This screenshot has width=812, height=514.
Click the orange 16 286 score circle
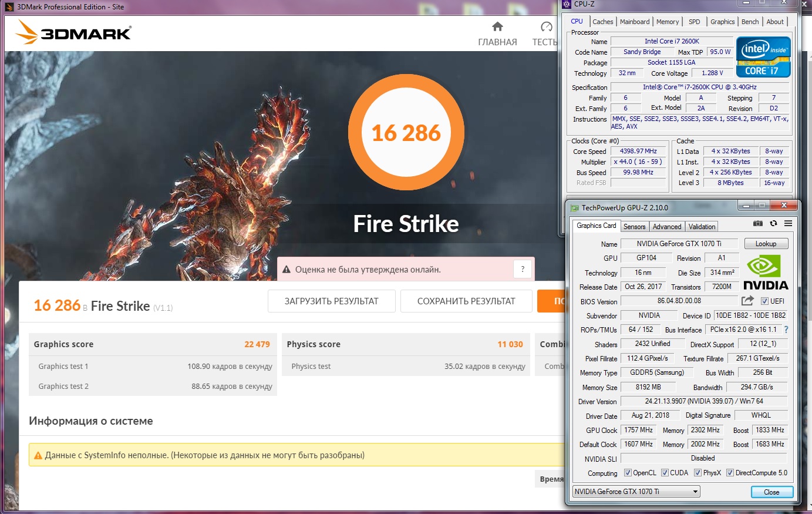tap(406, 133)
